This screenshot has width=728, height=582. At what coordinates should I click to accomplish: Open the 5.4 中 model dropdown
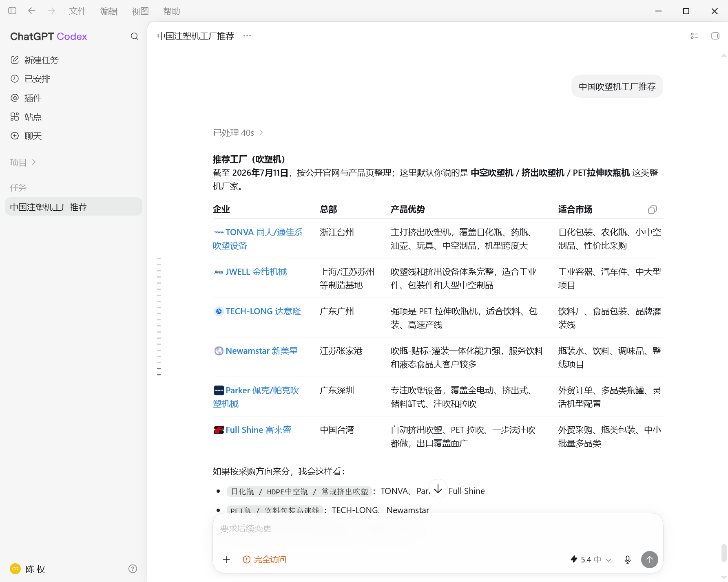tap(591, 560)
